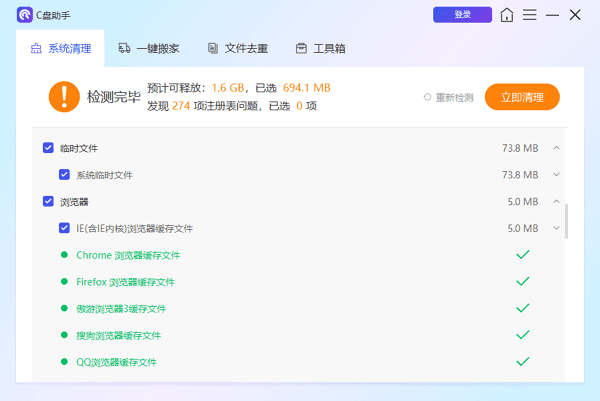The image size is (600, 401).
Task: Toggle IE(含IE内核)浏览器缓存文件 checkbox
Action: point(65,228)
